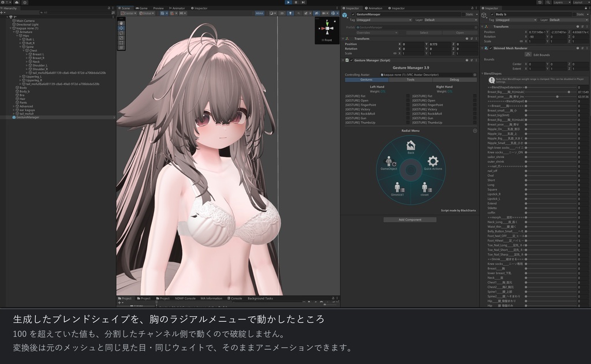The width and height of the screenshot is (591, 364).
Task: Switch to the Tools tab in Gesture Manager
Action: 410,80
